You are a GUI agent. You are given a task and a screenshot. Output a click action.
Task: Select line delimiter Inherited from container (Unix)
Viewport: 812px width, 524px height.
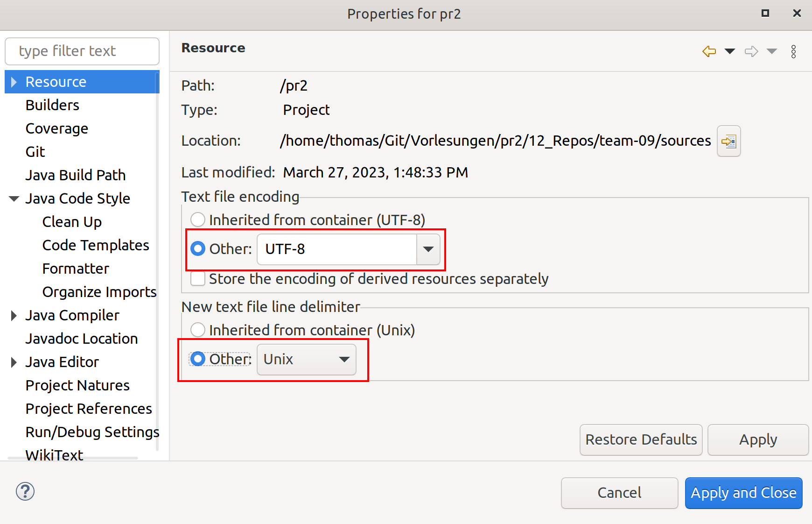point(198,330)
